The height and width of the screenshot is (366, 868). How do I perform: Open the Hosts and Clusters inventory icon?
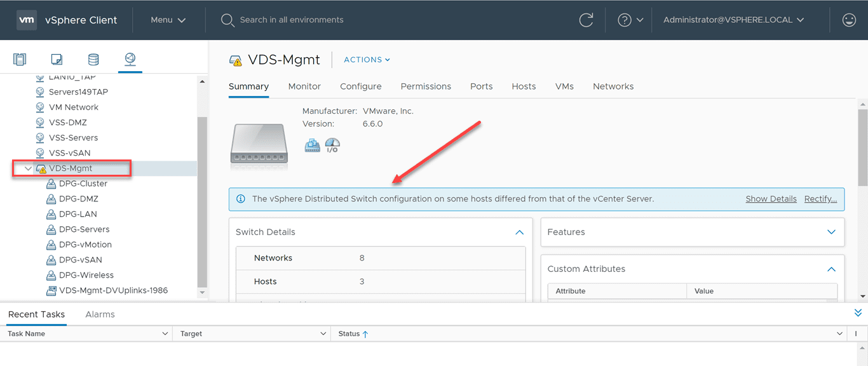(20, 59)
